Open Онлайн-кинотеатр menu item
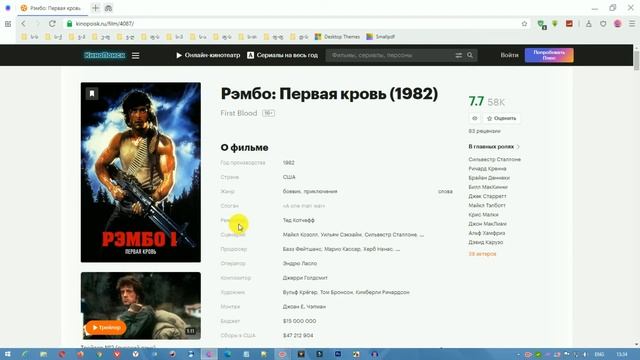The width and height of the screenshot is (640, 360). 208,55
